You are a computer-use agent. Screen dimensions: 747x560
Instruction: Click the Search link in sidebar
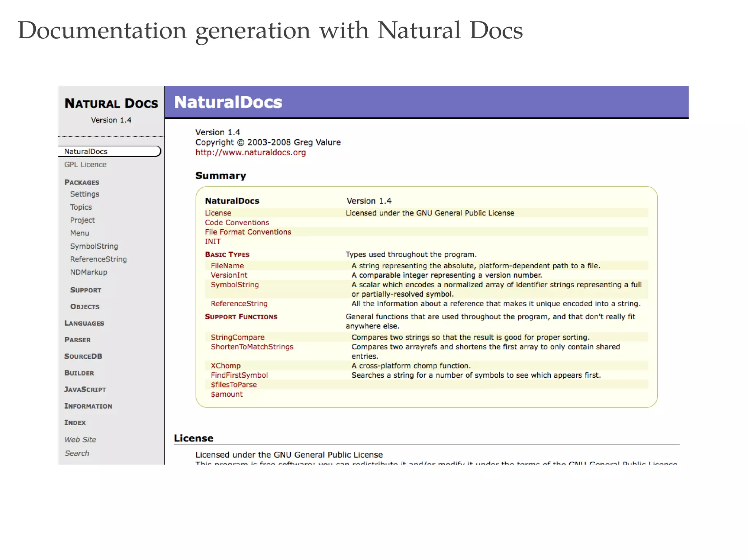pos(77,453)
